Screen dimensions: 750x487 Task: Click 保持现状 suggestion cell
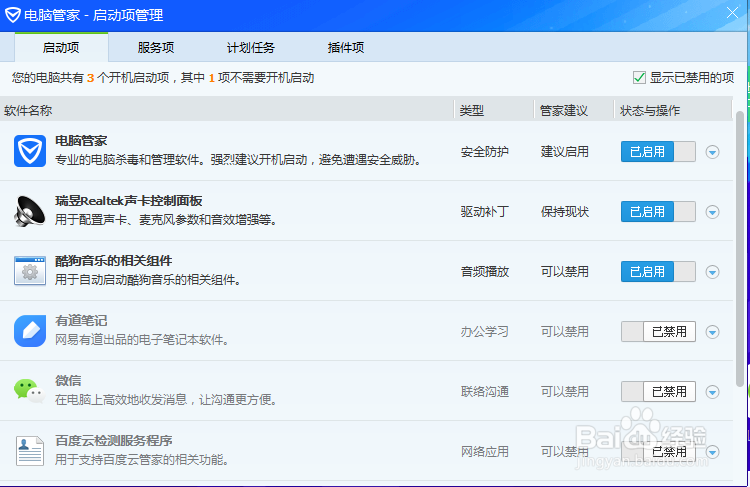click(x=565, y=211)
